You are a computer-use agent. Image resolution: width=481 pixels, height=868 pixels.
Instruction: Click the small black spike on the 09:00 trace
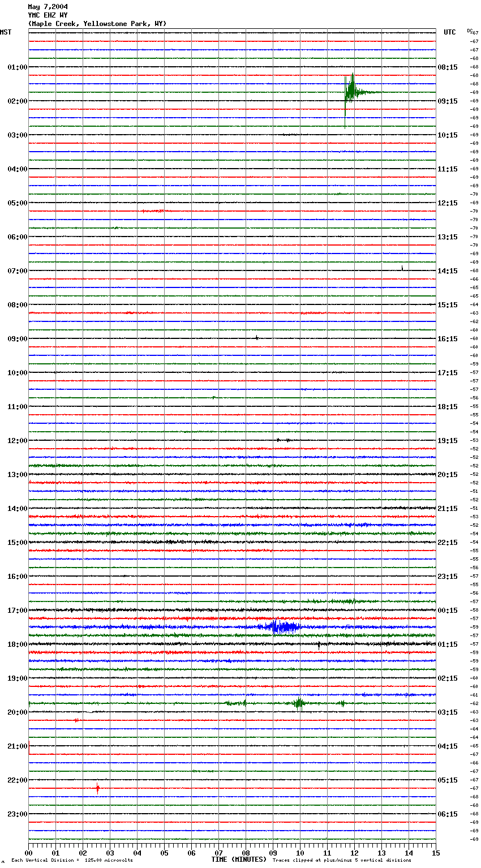coord(257,338)
